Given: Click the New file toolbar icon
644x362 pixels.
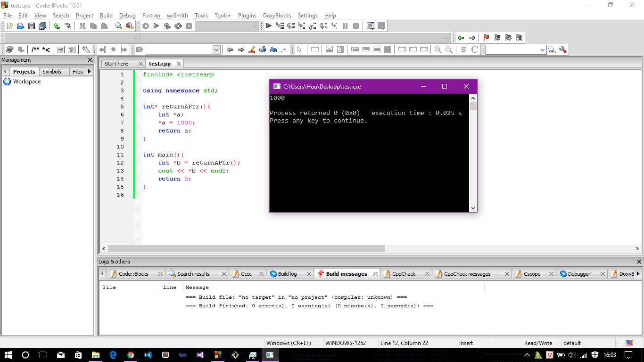Looking at the screenshot, I should (x=9, y=26).
